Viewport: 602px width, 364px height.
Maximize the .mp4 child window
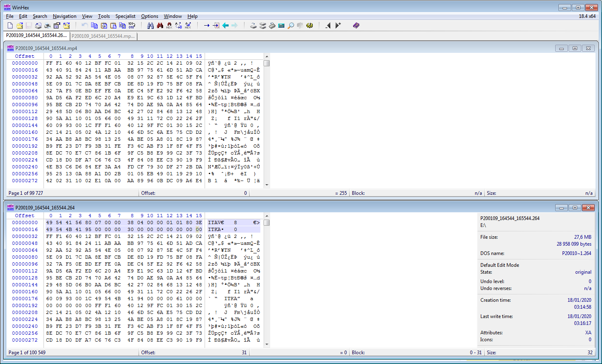575,48
